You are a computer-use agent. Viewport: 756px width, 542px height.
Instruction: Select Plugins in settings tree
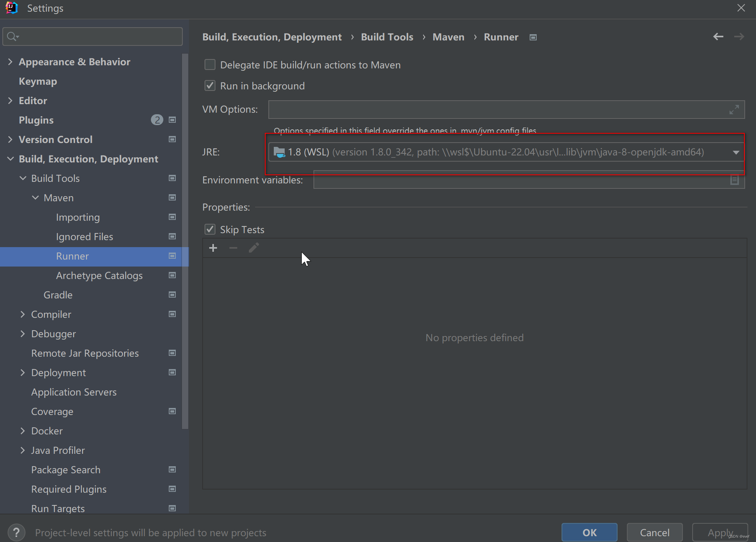tap(36, 120)
